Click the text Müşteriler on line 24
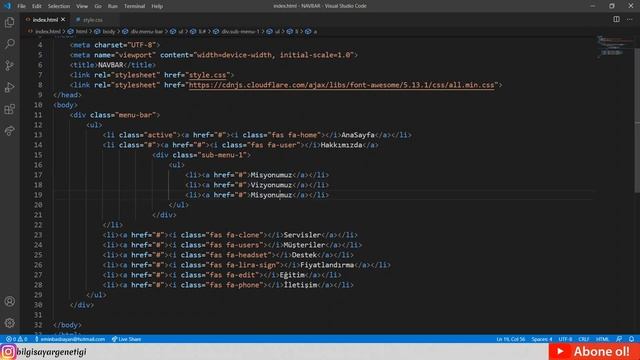 304,245
